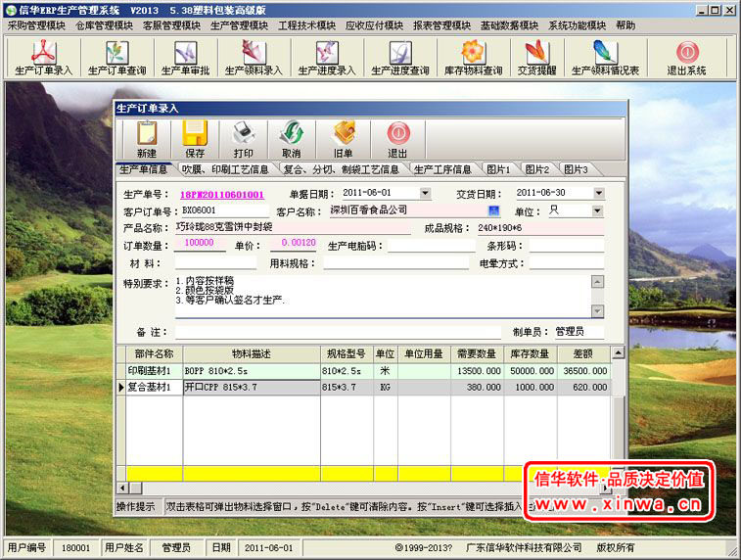The image size is (741, 560).
Task: Click the 取消 green arrows icon
Action: pyautogui.click(x=292, y=139)
